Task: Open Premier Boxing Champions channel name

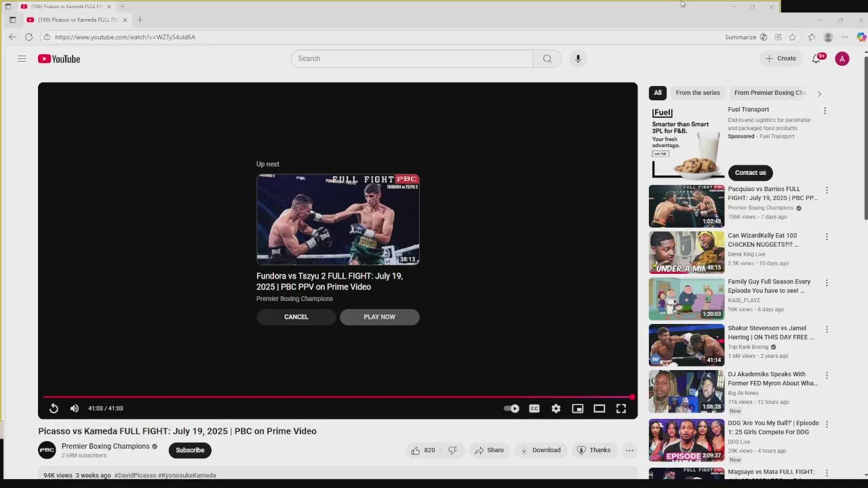Action: [105, 446]
